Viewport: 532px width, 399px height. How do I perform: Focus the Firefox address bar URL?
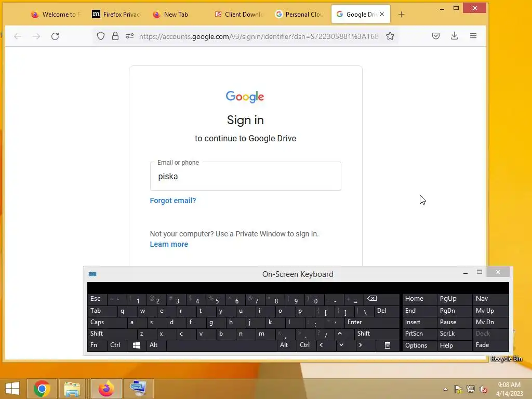[x=259, y=36]
